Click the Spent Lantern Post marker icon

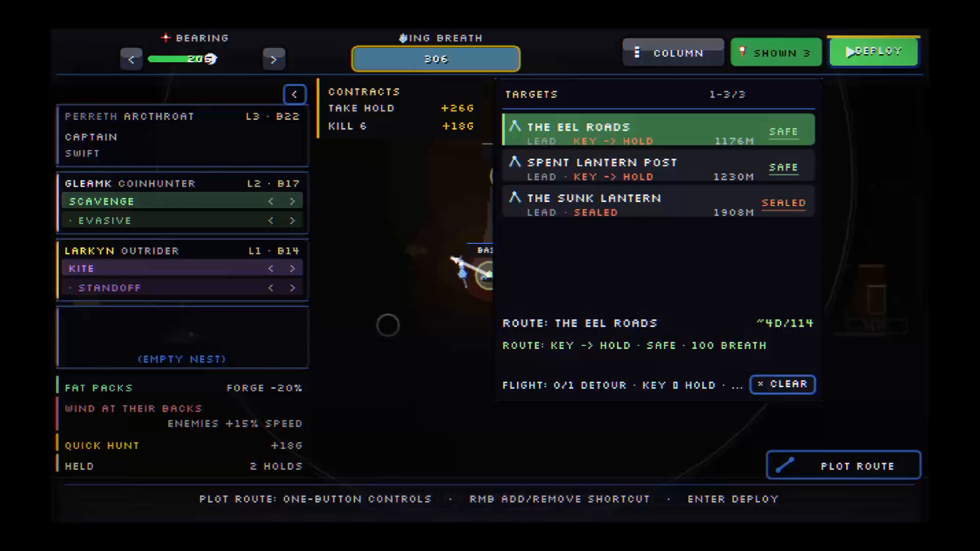515,162
